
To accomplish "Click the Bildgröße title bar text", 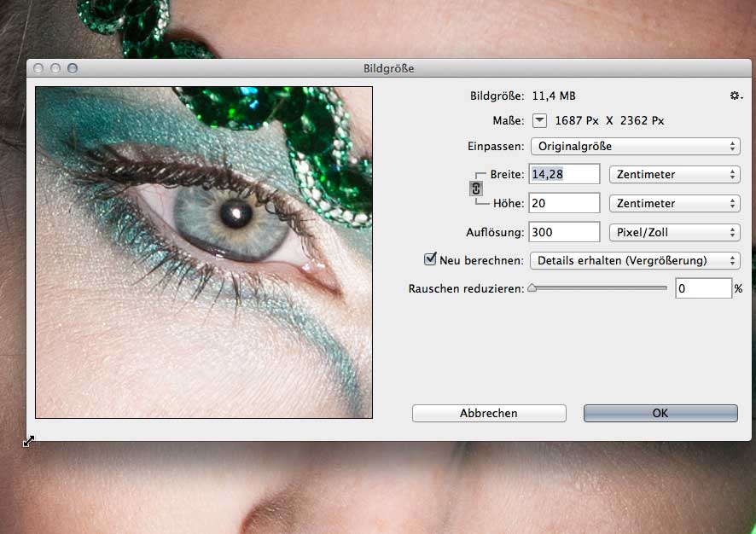I will (x=388, y=68).
